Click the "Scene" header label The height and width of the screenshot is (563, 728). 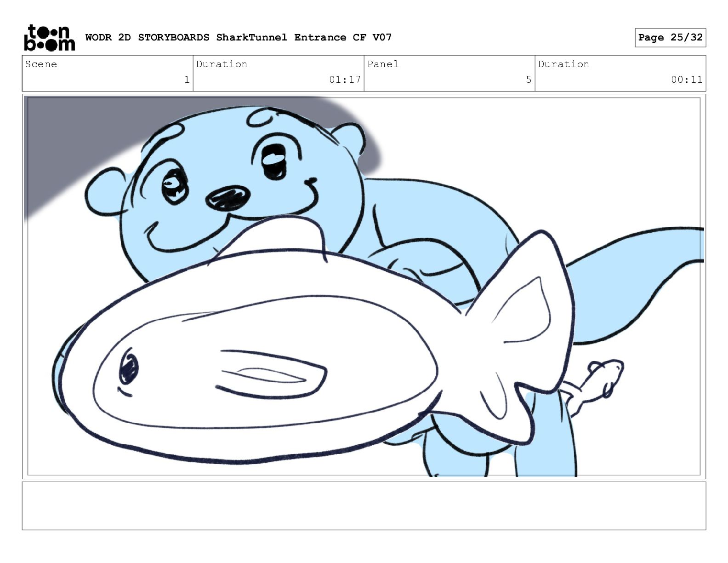(x=41, y=64)
